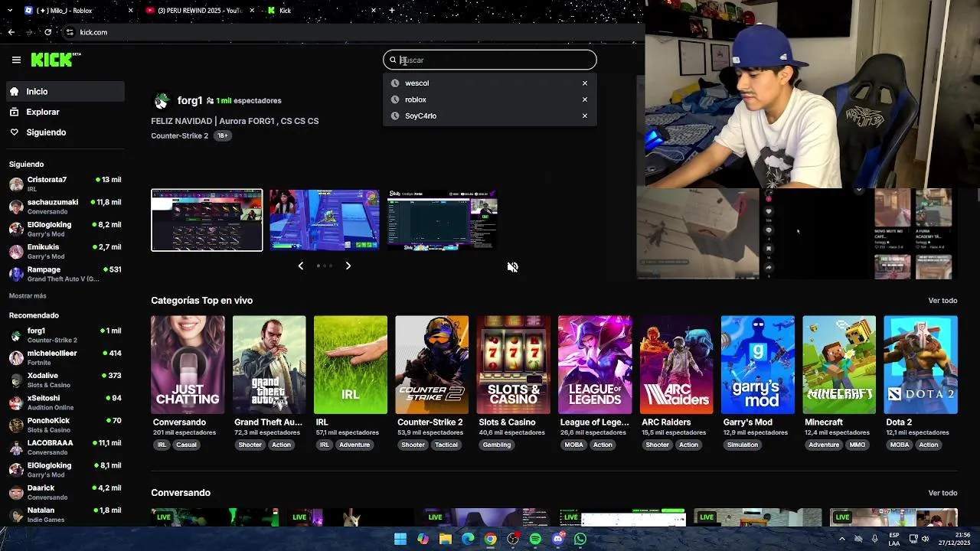
Task: Remove roblox from search history
Action: pyautogui.click(x=585, y=99)
